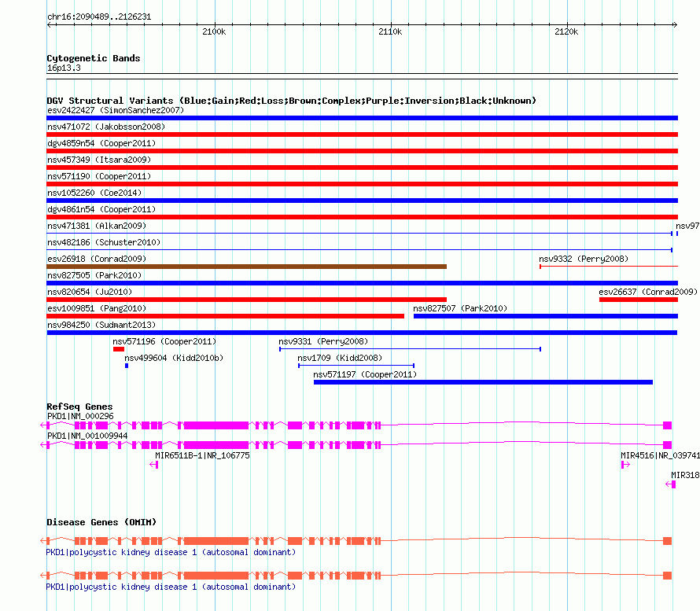Select nsv1052260 (Coe2014) variant label
Viewport: 700px width, 611px height.
coord(94,193)
